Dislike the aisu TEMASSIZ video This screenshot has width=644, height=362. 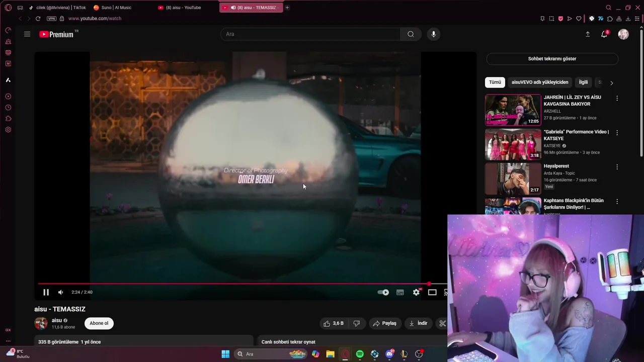(357, 323)
